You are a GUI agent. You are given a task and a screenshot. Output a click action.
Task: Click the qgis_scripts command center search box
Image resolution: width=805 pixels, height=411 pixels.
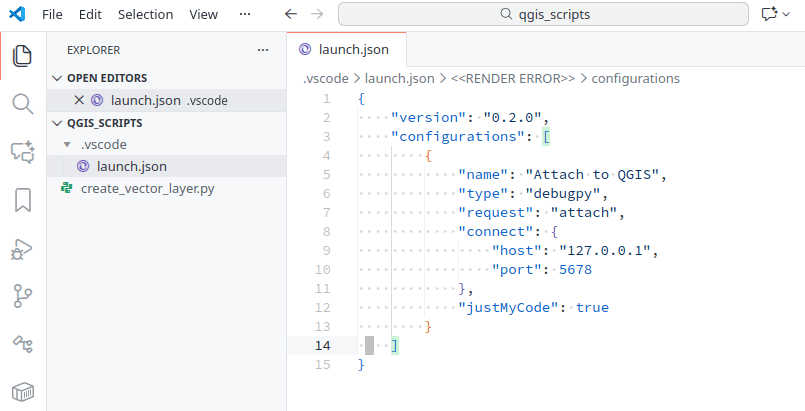(x=543, y=15)
